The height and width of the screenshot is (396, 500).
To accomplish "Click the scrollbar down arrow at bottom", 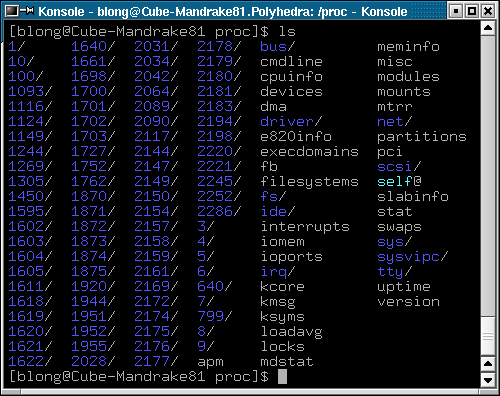I will pos(488,380).
